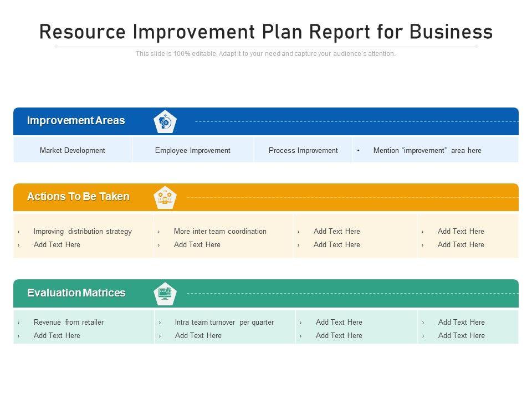Click the head-gear icon beside Improvement Areas

click(x=165, y=122)
